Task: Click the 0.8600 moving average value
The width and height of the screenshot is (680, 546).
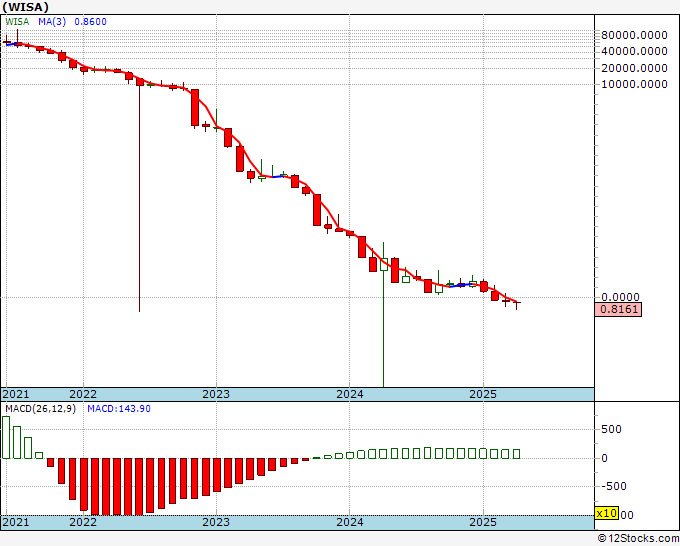Action: tap(90, 22)
